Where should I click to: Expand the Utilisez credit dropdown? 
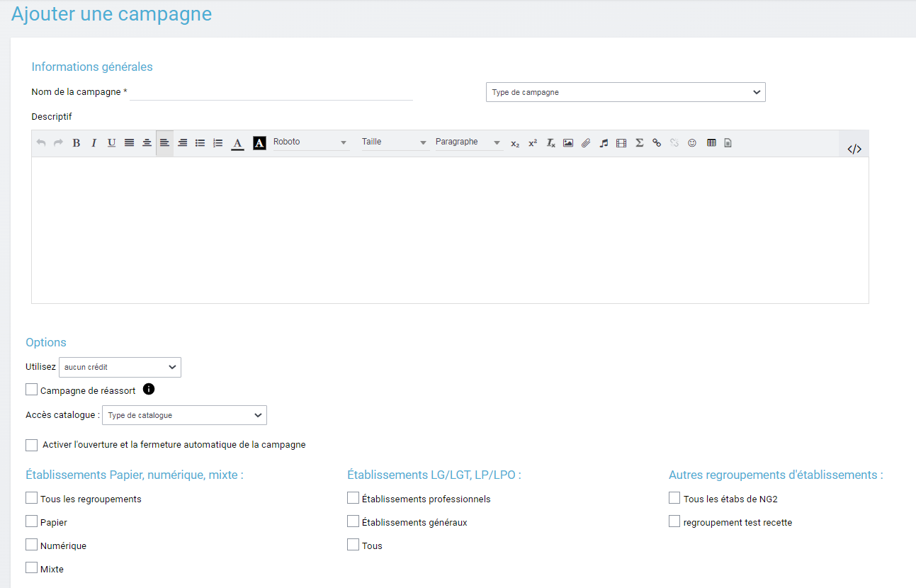120,367
